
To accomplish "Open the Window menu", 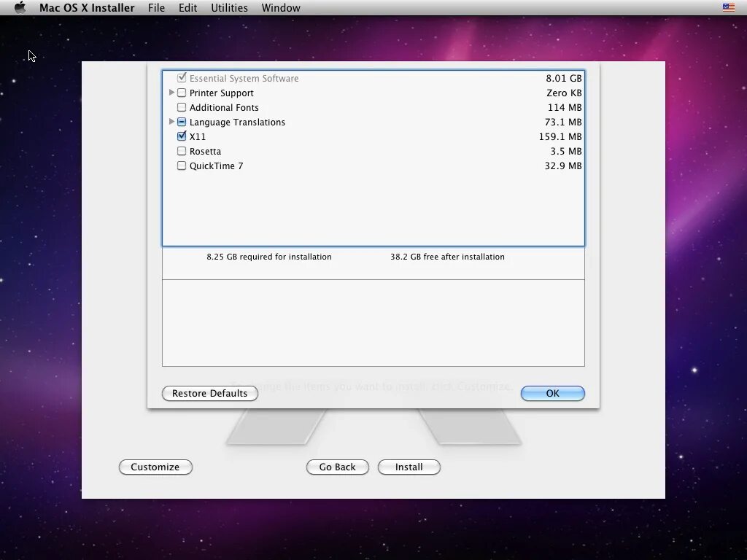I will [x=281, y=7].
